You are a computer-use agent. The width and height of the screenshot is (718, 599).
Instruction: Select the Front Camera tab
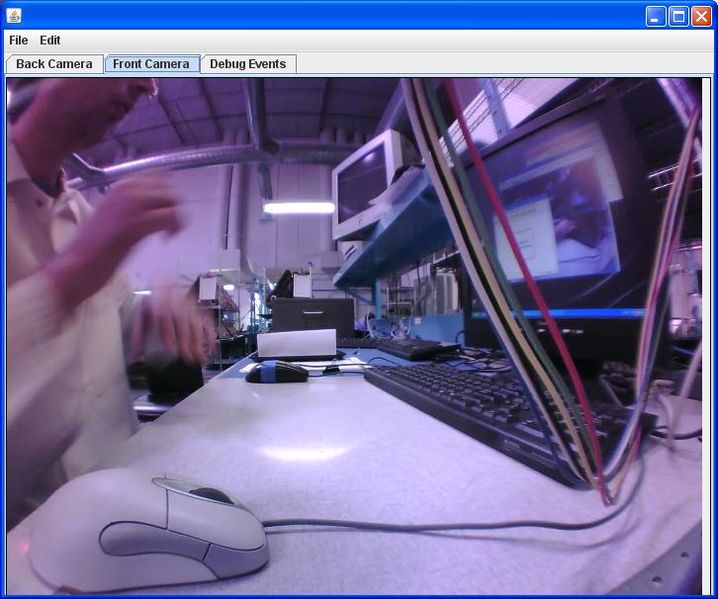click(151, 64)
